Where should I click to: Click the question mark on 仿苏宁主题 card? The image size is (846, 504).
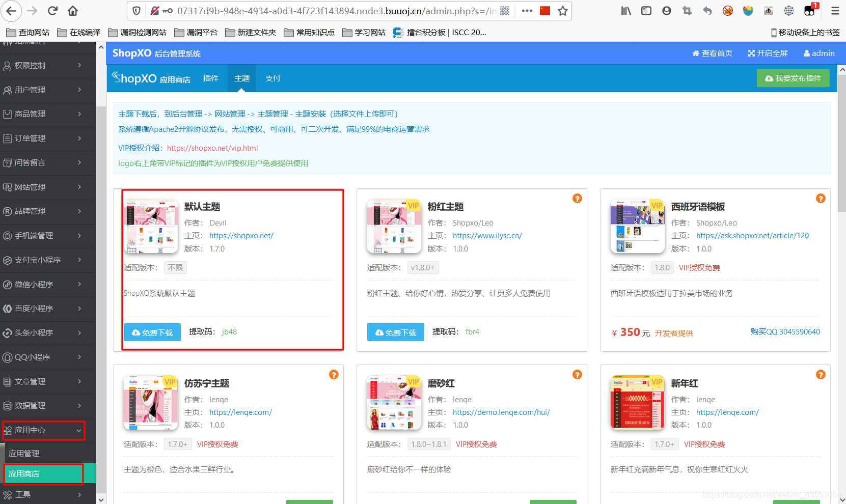pos(334,375)
